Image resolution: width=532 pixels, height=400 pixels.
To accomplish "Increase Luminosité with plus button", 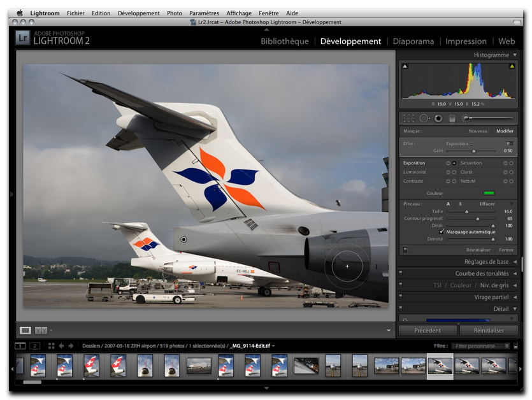I will click(x=454, y=173).
